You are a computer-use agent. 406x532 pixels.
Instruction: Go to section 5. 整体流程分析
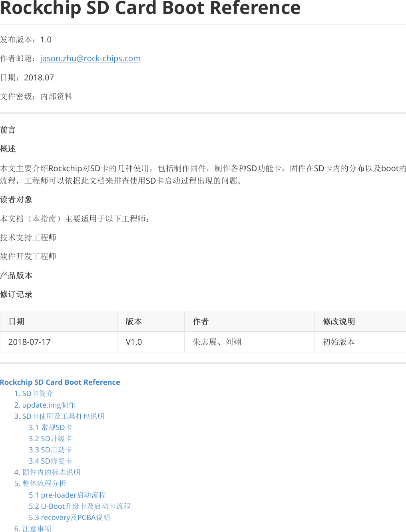tap(40, 483)
